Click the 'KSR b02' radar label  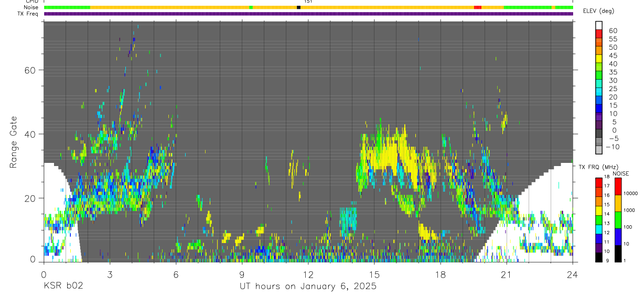click(63, 287)
